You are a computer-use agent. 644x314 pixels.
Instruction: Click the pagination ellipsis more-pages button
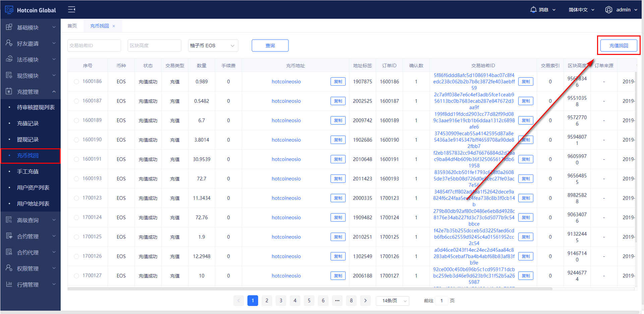pos(337,301)
